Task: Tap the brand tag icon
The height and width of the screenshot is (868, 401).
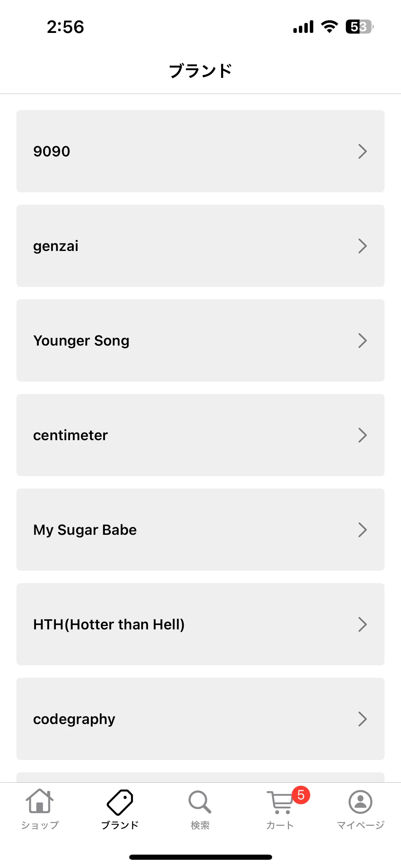Action: click(x=120, y=802)
